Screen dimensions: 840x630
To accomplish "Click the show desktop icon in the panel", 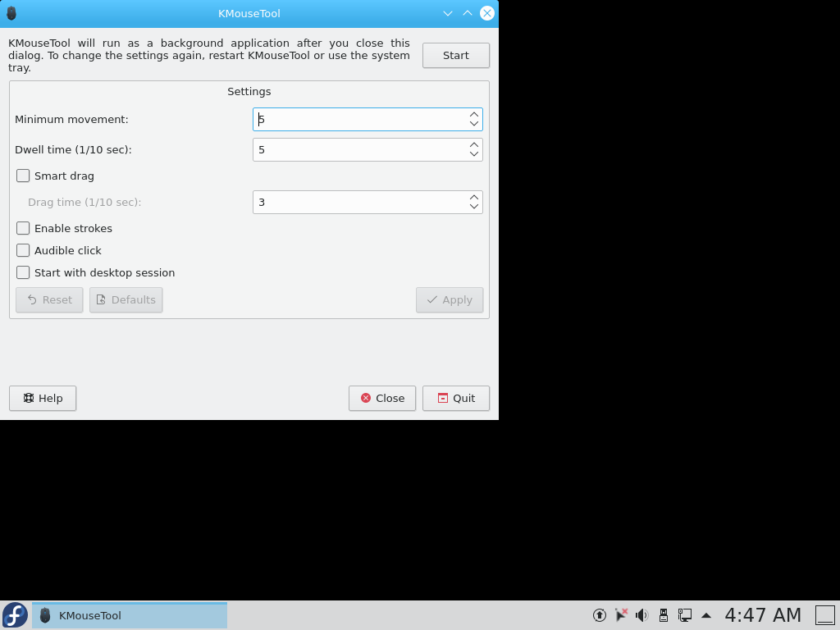I will pos(825,615).
